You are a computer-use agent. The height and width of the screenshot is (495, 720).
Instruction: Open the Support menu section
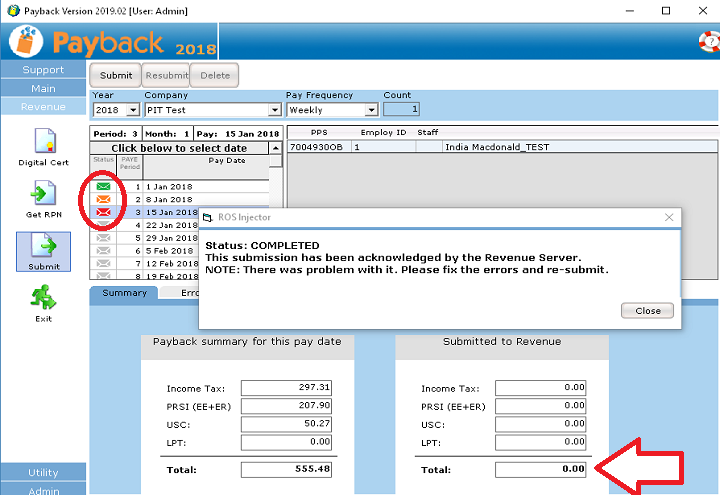[43, 70]
